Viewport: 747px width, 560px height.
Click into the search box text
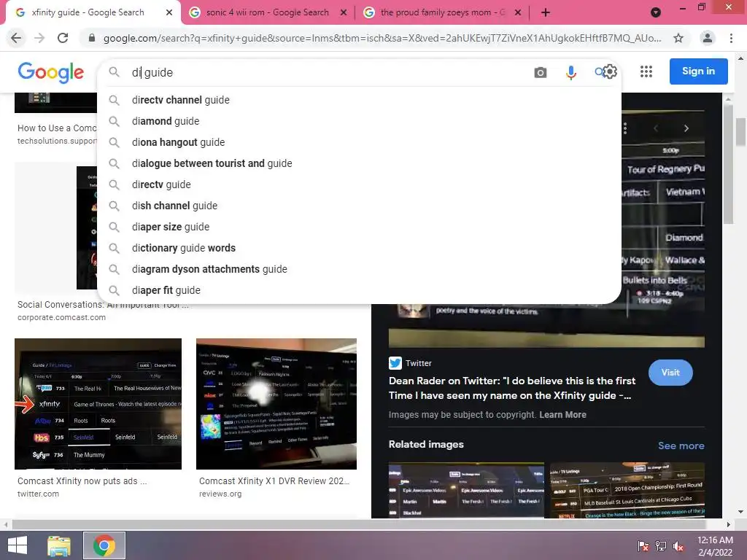point(152,72)
